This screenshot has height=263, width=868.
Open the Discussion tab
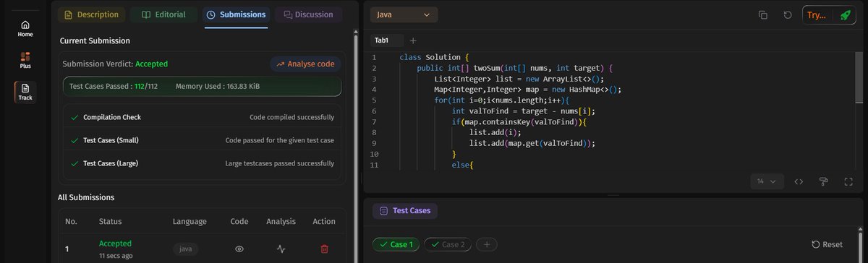[x=309, y=14]
